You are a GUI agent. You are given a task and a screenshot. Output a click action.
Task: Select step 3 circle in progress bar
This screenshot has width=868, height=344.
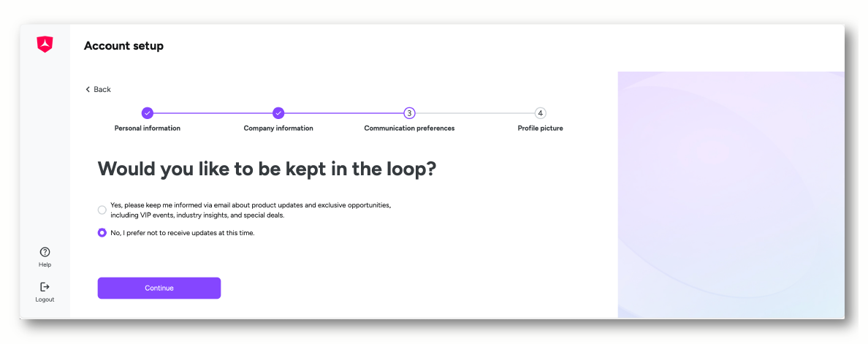tap(409, 112)
